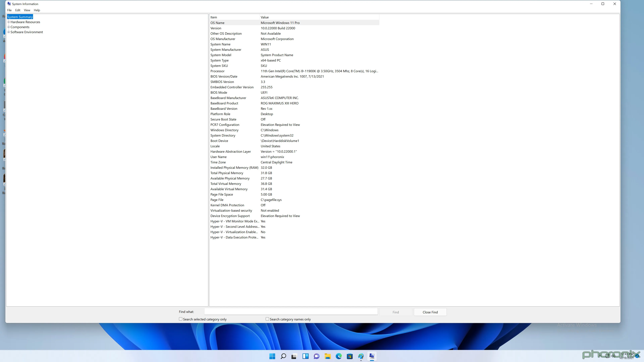Screen dimensions: 644x362
Task: Select System Summary in the tree
Action: (x=20, y=17)
